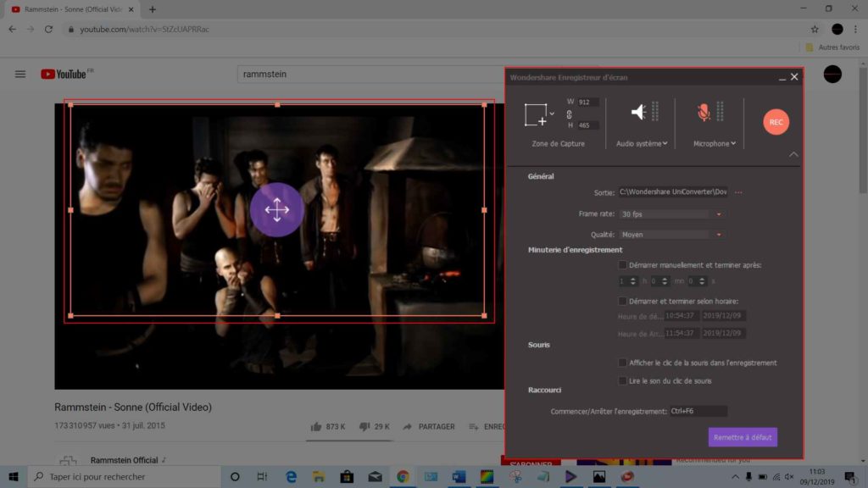Screen dimensions: 868x488
Task: Click Remettre à défaut button
Action: 743,437
